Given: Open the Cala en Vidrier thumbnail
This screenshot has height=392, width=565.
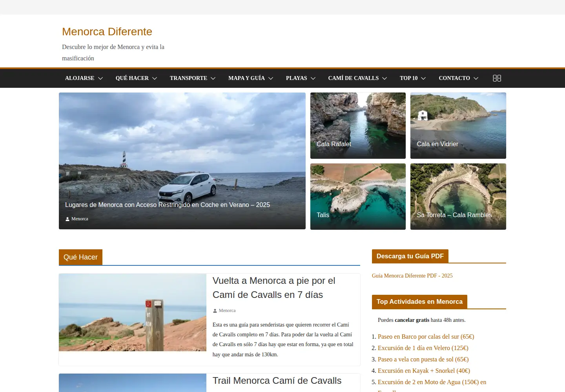Looking at the screenshot, I should pos(458,125).
